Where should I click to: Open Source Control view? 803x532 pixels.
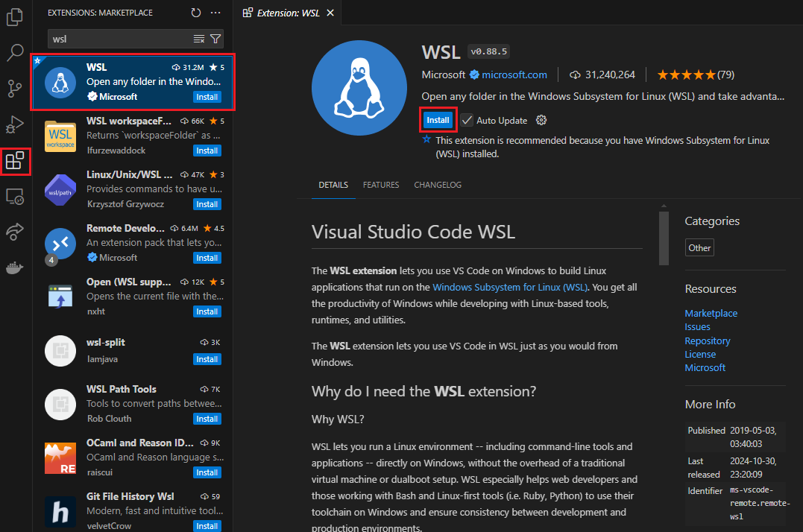pos(15,89)
